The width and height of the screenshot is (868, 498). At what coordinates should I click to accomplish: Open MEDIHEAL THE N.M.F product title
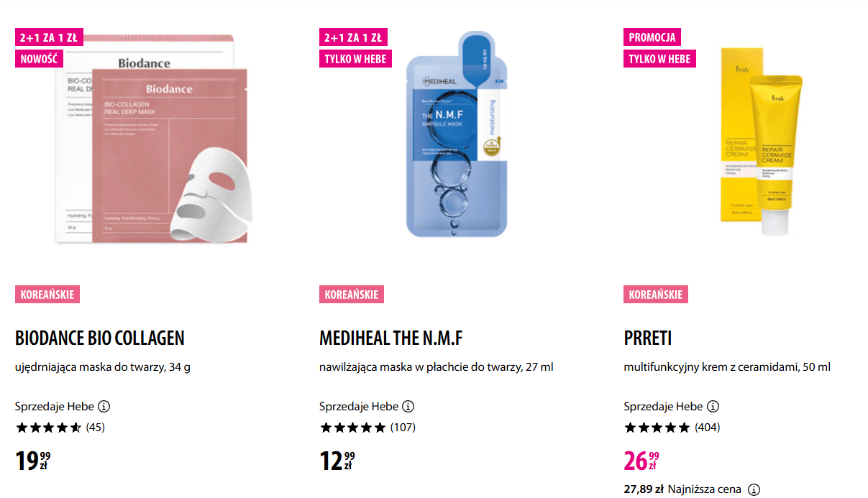pos(393,338)
